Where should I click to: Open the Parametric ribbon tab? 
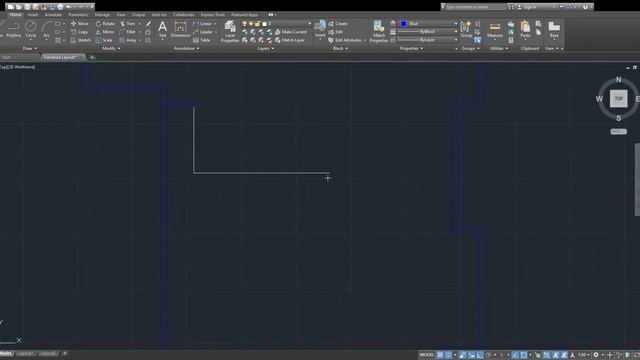[x=78, y=15]
